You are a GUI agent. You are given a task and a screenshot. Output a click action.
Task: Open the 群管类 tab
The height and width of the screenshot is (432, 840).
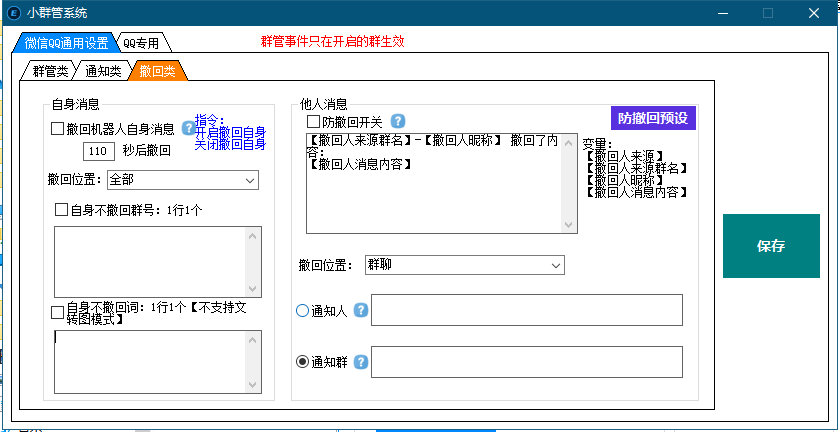pyautogui.click(x=49, y=71)
